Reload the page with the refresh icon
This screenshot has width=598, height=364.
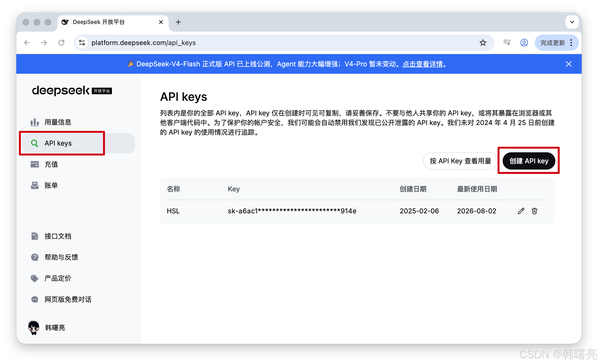61,43
